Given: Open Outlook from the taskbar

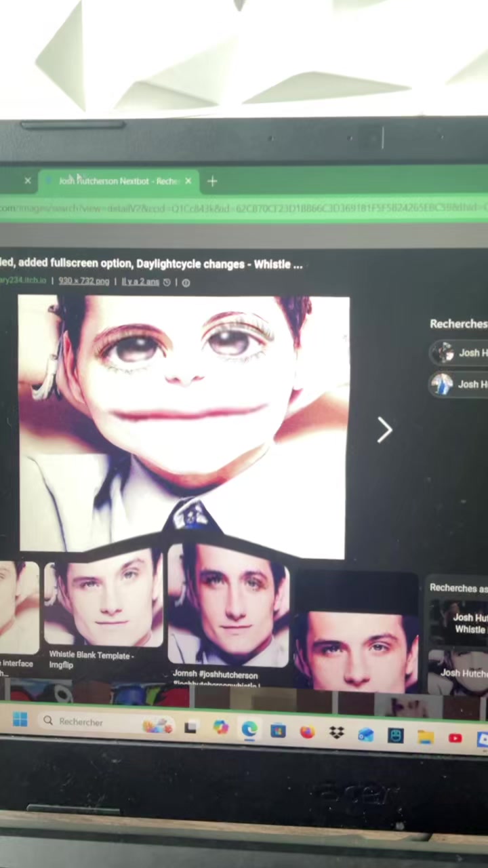Looking at the screenshot, I should [x=366, y=734].
